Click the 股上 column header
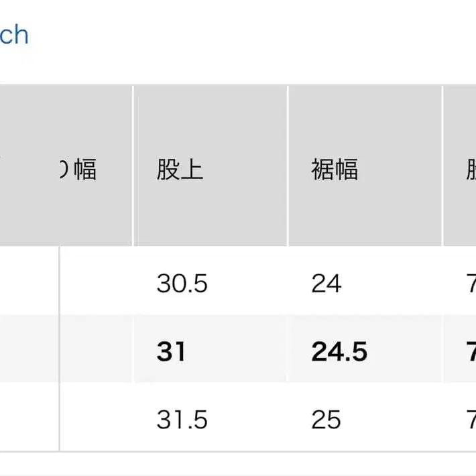This screenshot has height=476, width=476. (x=180, y=170)
